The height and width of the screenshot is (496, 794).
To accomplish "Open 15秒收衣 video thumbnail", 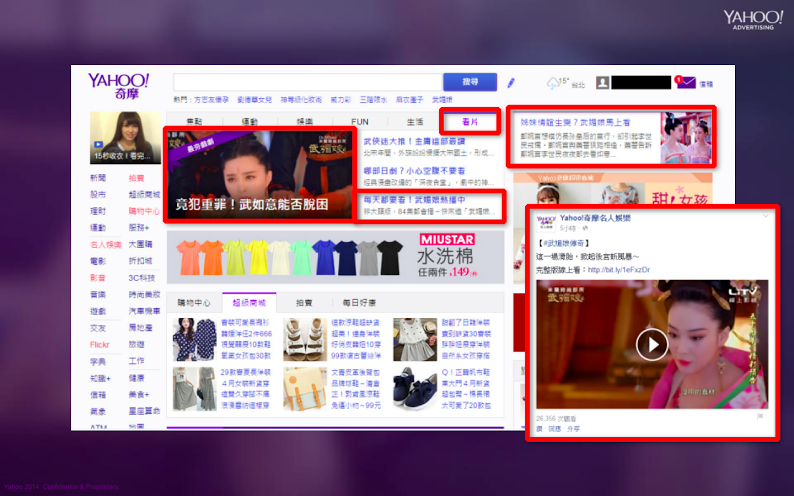I will point(125,138).
